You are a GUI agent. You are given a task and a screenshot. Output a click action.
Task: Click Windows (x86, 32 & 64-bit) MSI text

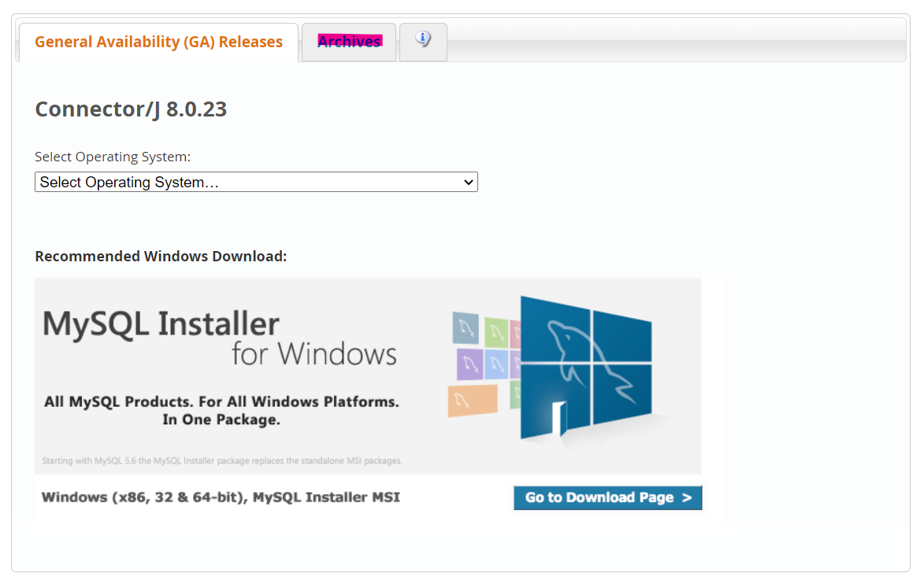click(x=221, y=497)
